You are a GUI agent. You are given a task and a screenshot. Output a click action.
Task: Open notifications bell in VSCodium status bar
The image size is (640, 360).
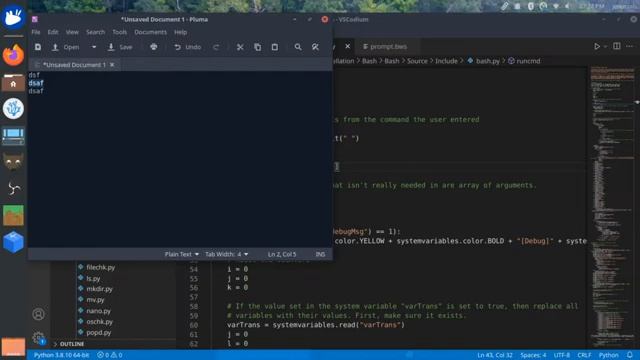[x=630, y=355]
